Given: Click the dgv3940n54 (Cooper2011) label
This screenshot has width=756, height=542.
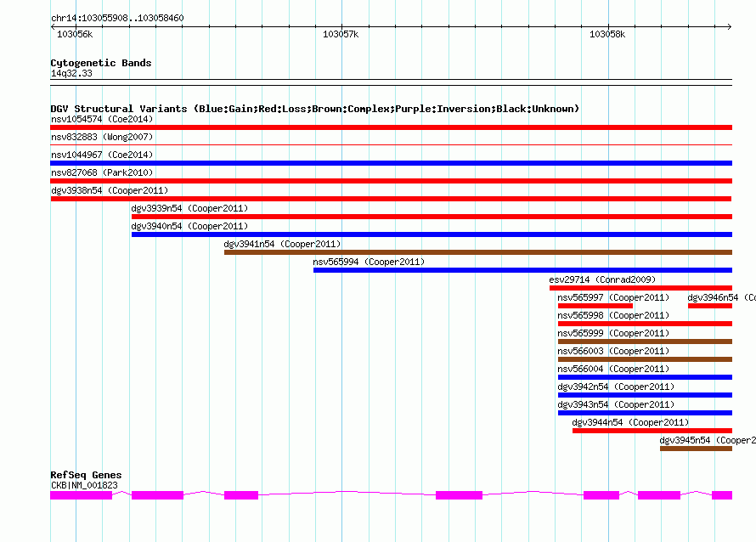Looking at the screenshot, I should pos(189,226).
